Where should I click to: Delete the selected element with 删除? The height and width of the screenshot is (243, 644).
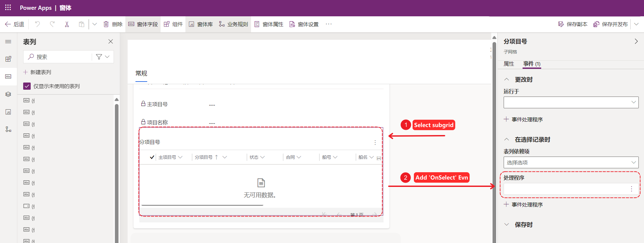(113, 24)
